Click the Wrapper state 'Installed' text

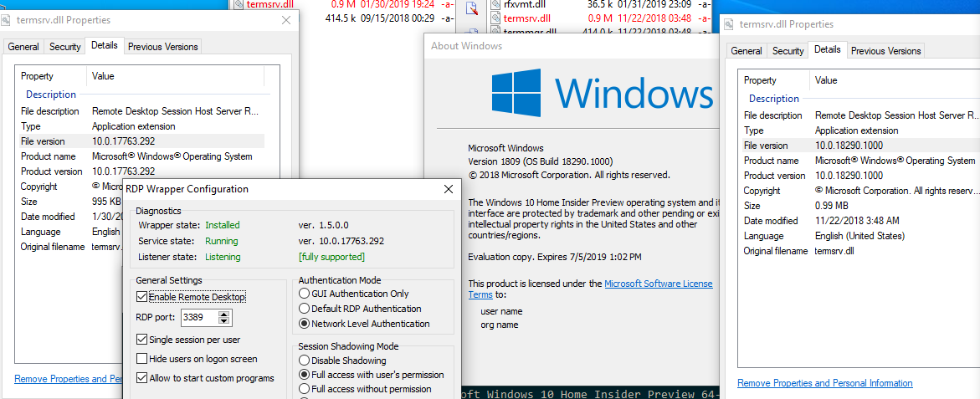[223, 225]
